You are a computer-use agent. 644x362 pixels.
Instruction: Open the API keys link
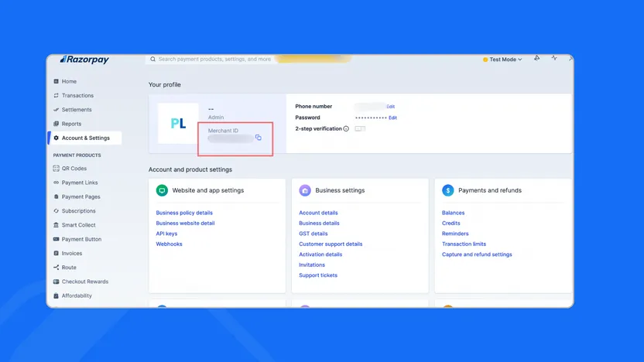[166, 234]
